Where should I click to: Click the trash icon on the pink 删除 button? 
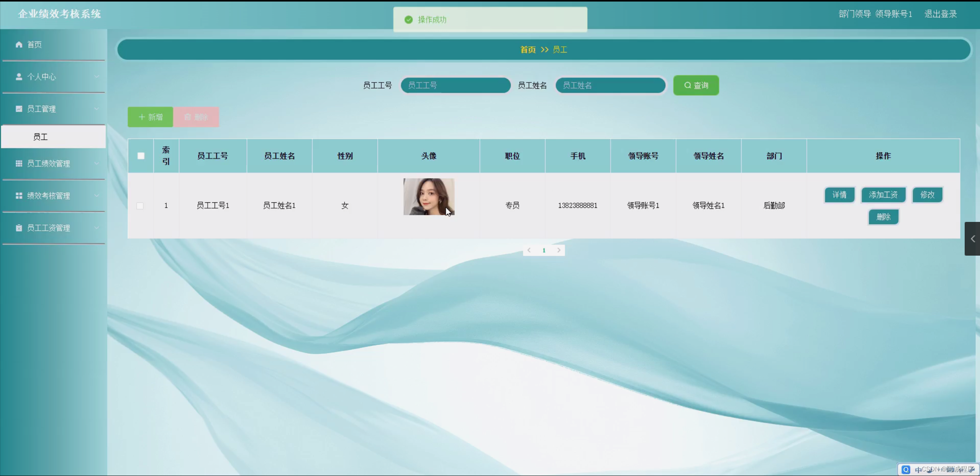(x=187, y=117)
